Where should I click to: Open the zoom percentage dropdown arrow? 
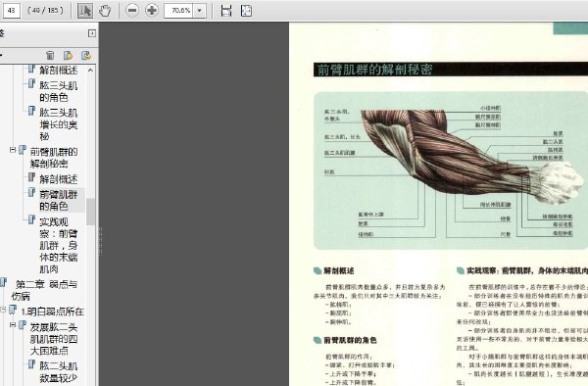(200, 11)
